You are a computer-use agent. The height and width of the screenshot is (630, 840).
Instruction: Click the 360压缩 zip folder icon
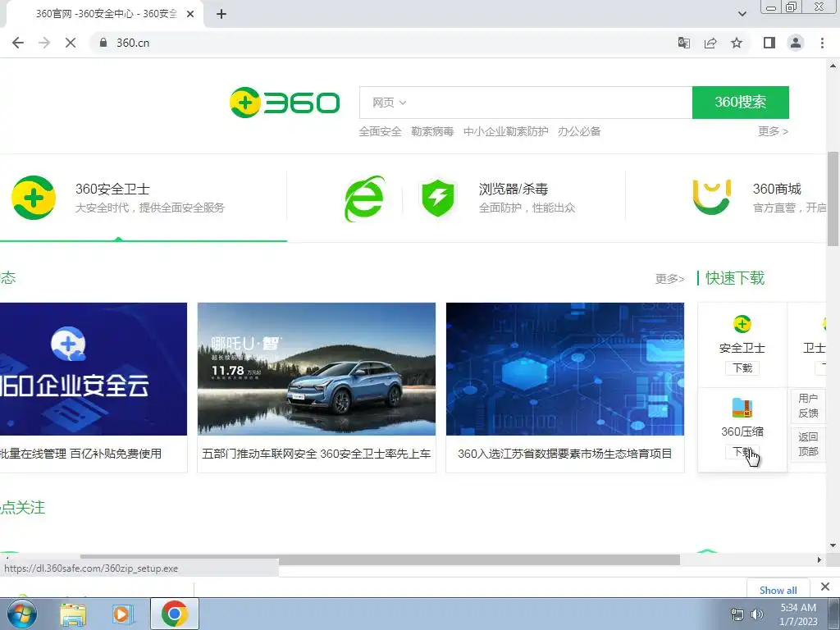742,408
